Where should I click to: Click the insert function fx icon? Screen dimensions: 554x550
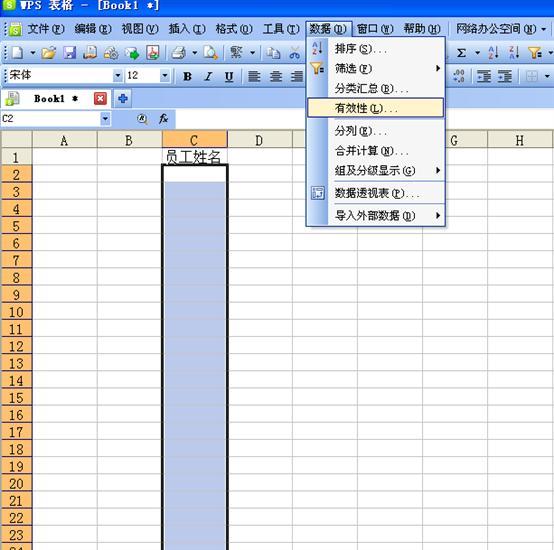click(163, 119)
